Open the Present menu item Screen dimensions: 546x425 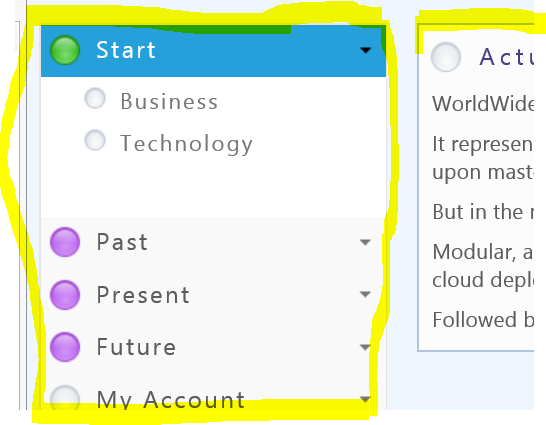[x=213, y=295]
